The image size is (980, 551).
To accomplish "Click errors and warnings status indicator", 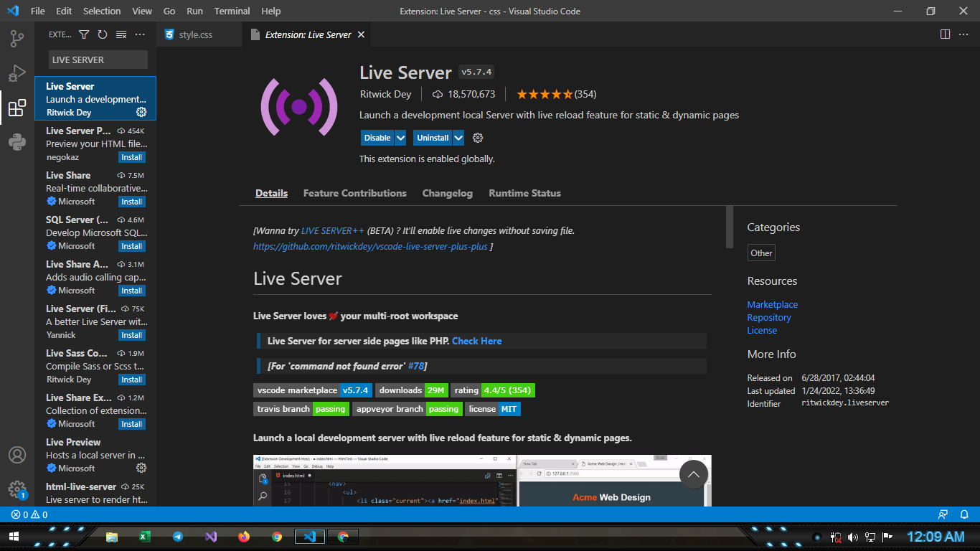I will [29, 514].
